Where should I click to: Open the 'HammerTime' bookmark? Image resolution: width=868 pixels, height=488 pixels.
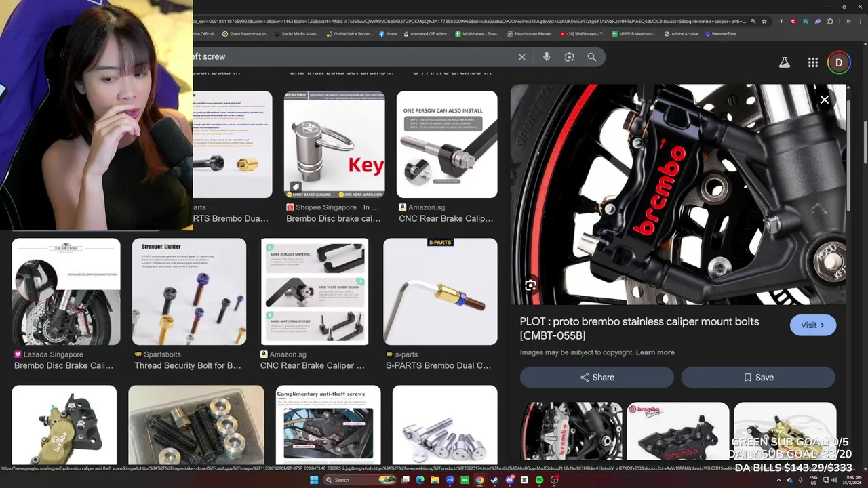pyautogui.click(x=720, y=34)
